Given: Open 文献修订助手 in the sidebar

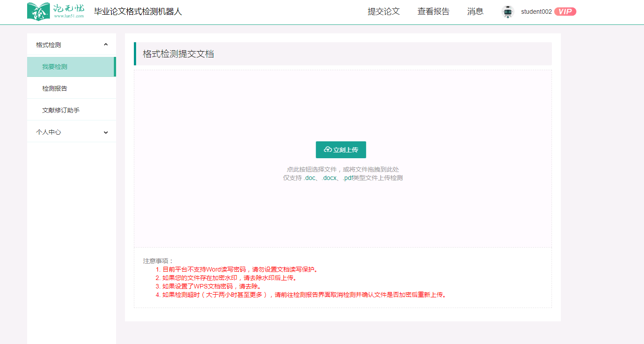Looking at the screenshot, I should [x=61, y=110].
